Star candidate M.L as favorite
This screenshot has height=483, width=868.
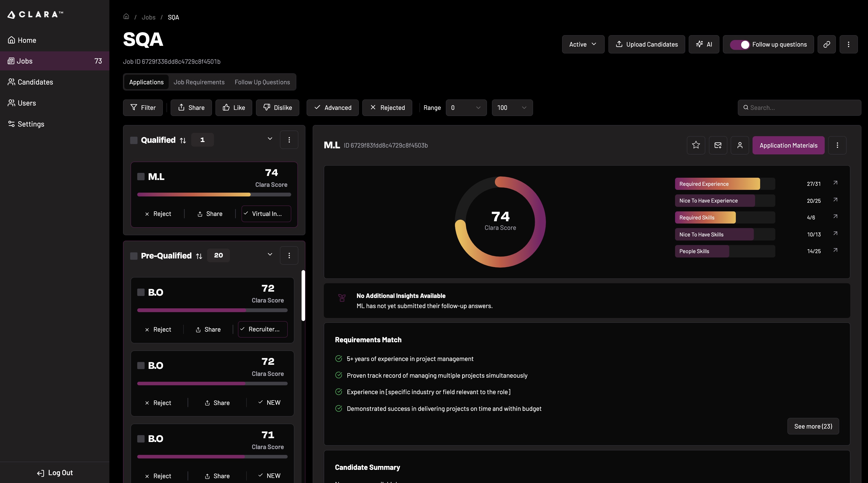pyautogui.click(x=696, y=145)
